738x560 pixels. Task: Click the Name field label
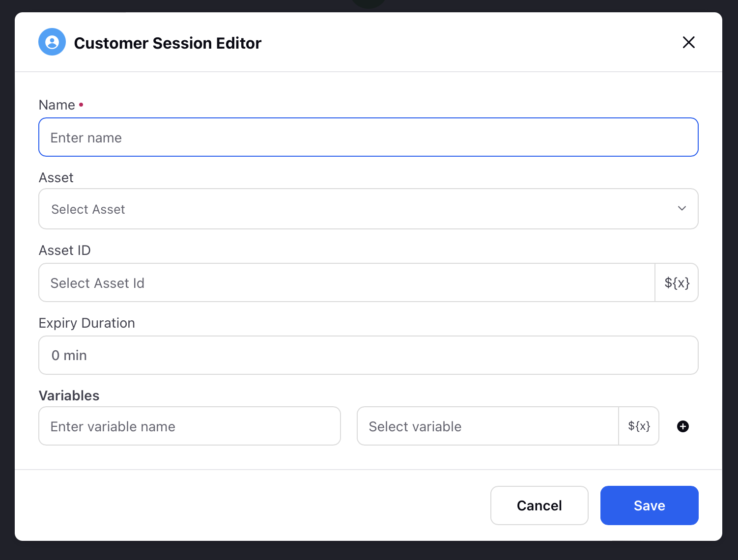click(57, 105)
